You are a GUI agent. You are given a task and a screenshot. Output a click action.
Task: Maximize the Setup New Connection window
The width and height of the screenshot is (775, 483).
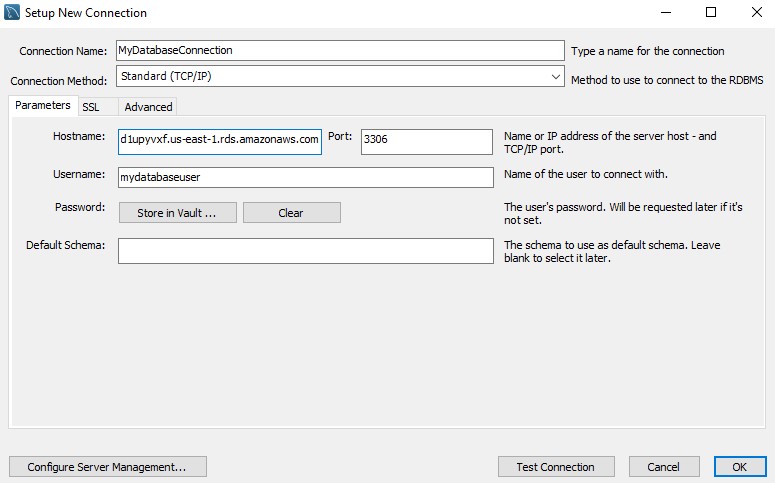711,12
